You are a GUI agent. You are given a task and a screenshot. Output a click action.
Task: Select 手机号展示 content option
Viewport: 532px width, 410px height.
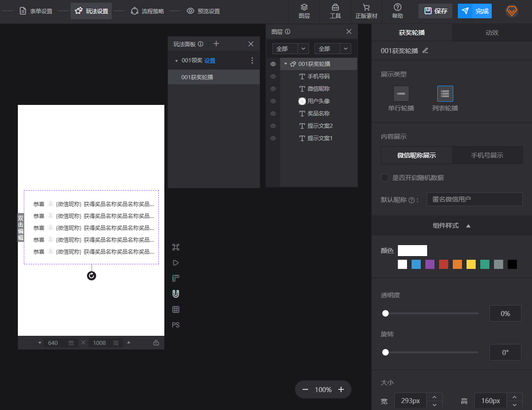(x=487, y=155)
